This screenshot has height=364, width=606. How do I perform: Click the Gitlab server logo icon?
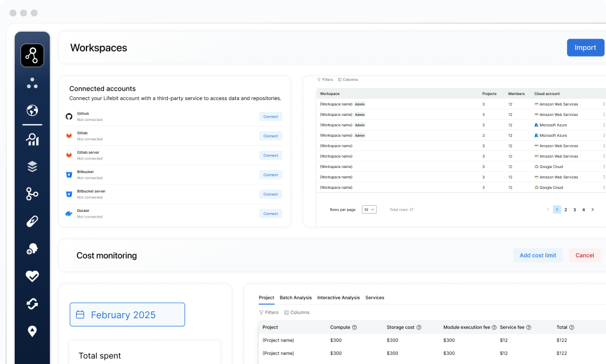69,155
